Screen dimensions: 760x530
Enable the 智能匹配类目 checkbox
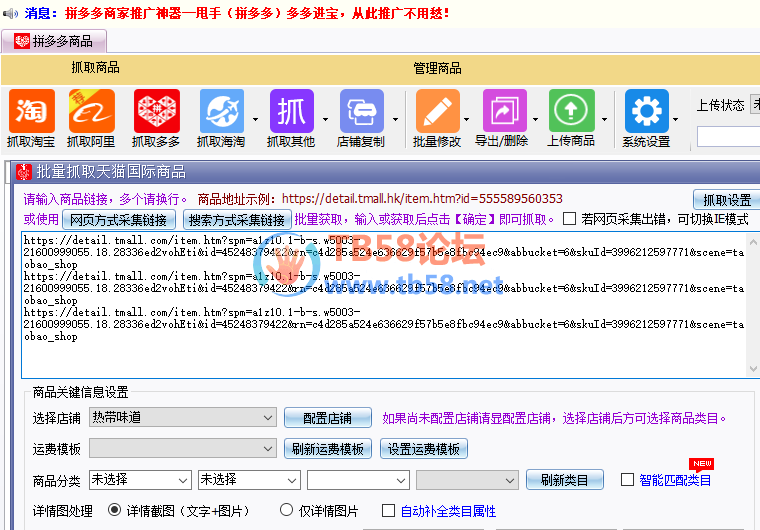tap(627, 480)
